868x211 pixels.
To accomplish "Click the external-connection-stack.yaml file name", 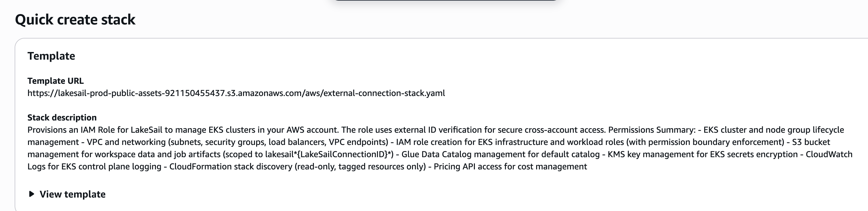I will (384, 93).
